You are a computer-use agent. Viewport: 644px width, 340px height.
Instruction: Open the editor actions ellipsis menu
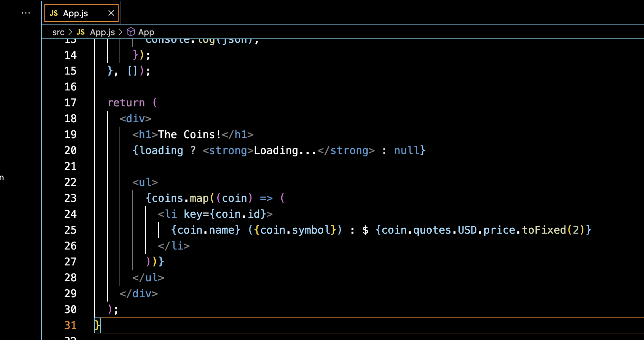pyautogui.click(x=26, y=13)
